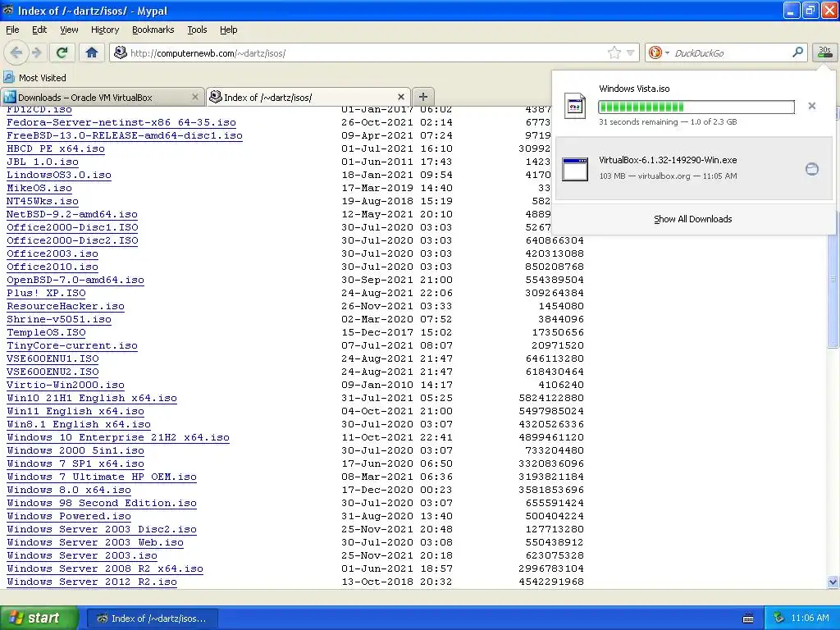Click the VirtualBox installer file icon
This screenshot has height=630, width=840.
click(x=575, y=169)
